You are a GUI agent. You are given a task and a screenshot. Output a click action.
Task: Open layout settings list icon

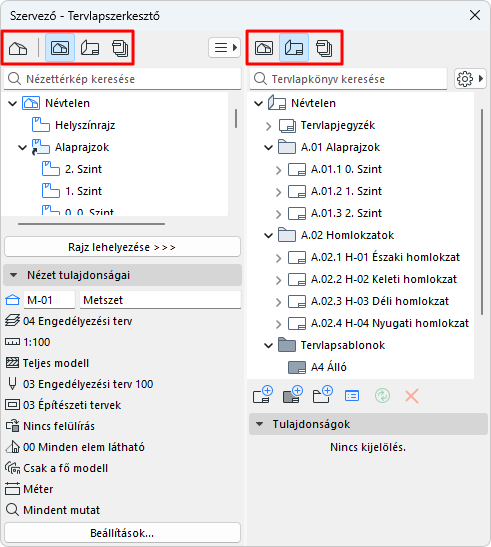pos(352,396)
